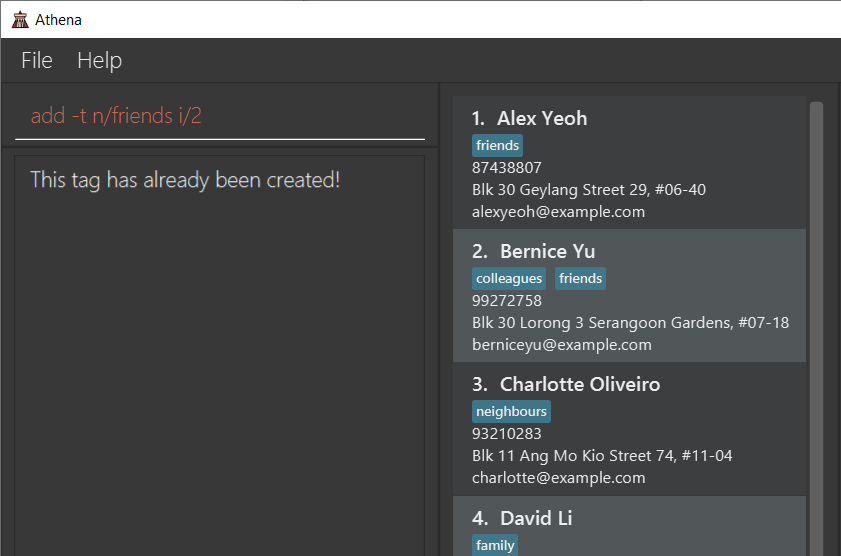841x556 pixels.
Task: Open the Help menu
Action: coord(99,61)
